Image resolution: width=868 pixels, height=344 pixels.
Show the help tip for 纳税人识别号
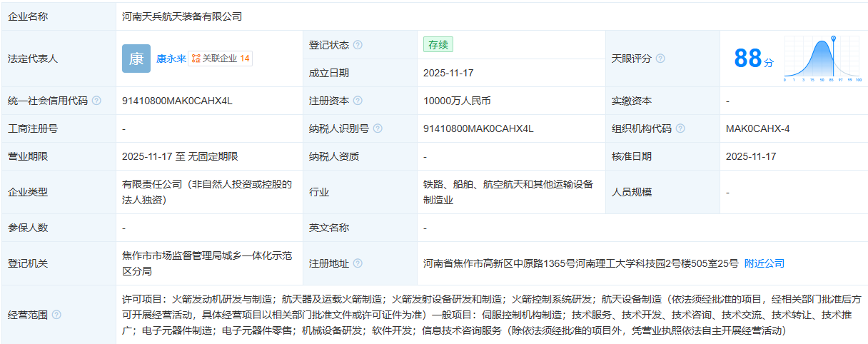378,128
